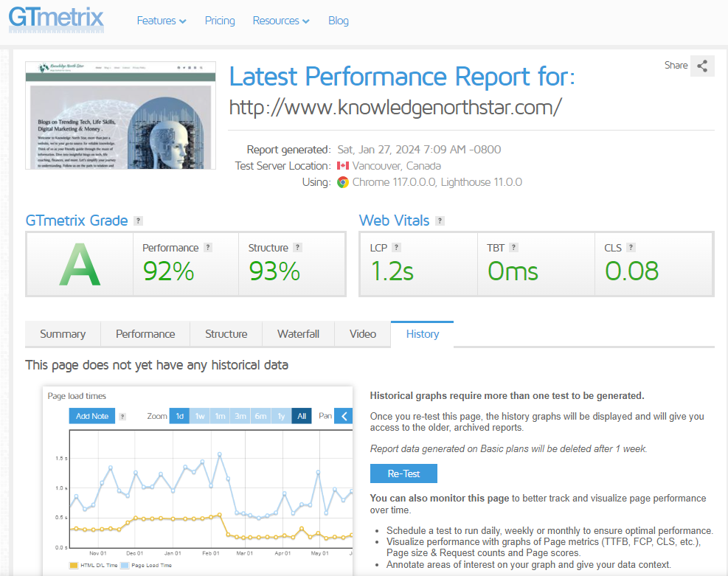
Task: Click the report date 'Sat, Jan 27, 2024'
Action: click(379, 150)
